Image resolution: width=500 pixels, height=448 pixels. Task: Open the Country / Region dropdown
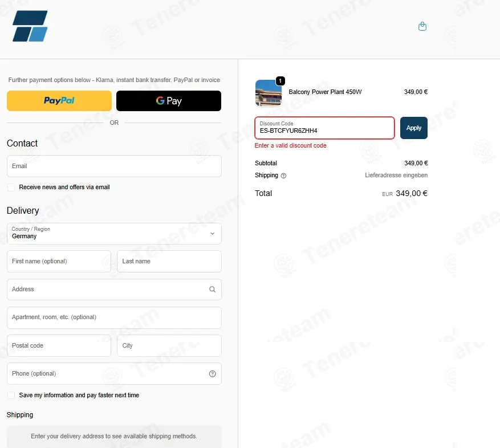[x=114, y=234]
